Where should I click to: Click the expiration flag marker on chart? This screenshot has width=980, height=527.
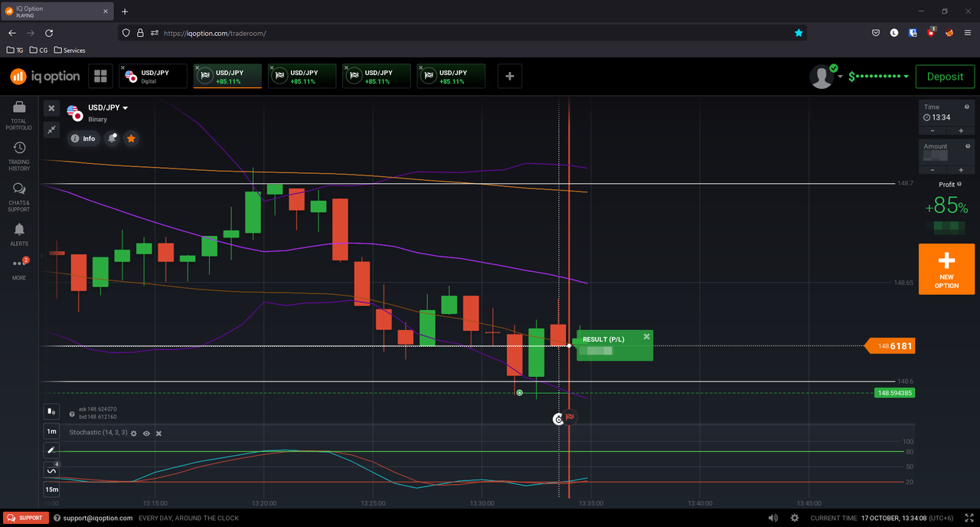(570, 417)
